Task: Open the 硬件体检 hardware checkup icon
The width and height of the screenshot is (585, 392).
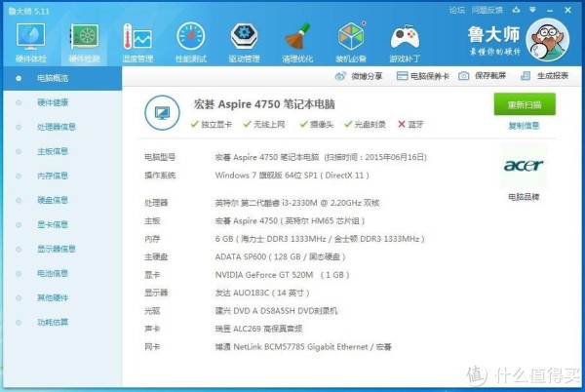Action: [30, 43]
